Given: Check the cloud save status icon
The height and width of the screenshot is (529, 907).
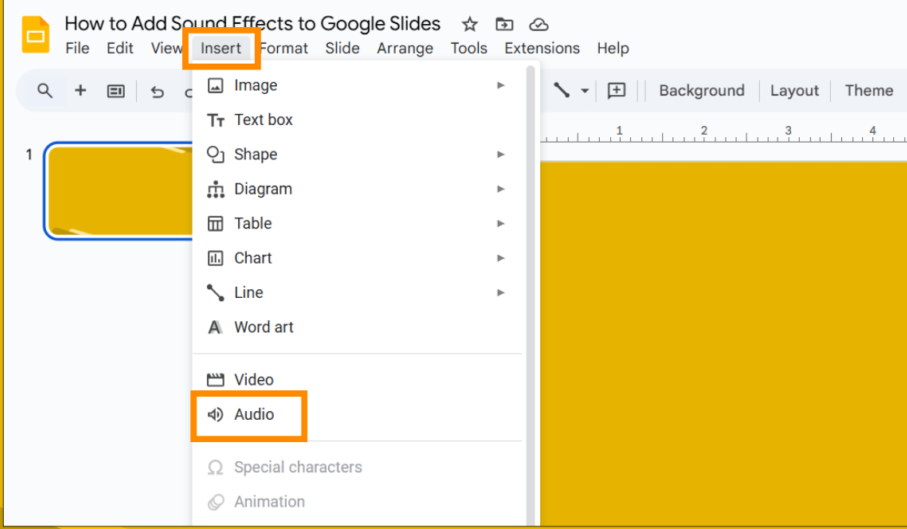Looking at the screenshot, I should pyautogui.click(x=539, y=24).
